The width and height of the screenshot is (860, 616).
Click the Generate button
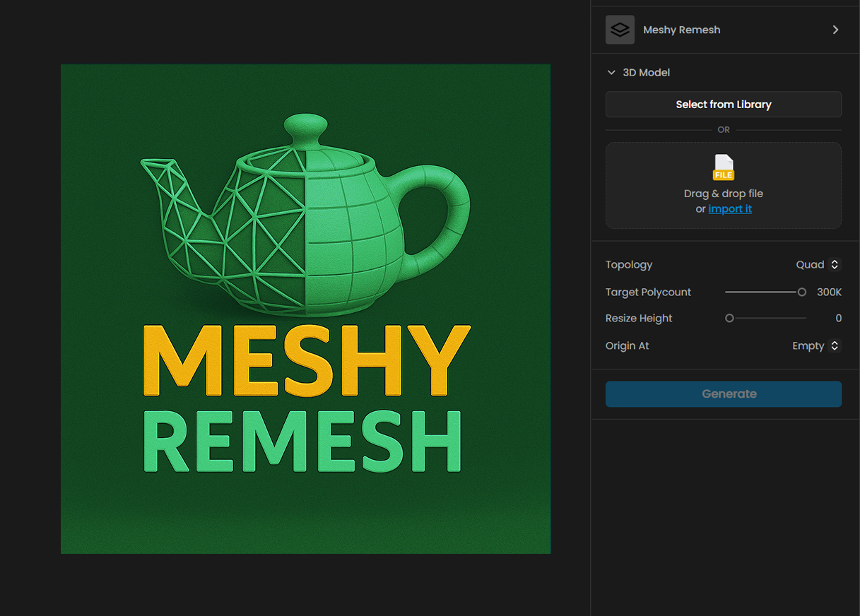723,394
